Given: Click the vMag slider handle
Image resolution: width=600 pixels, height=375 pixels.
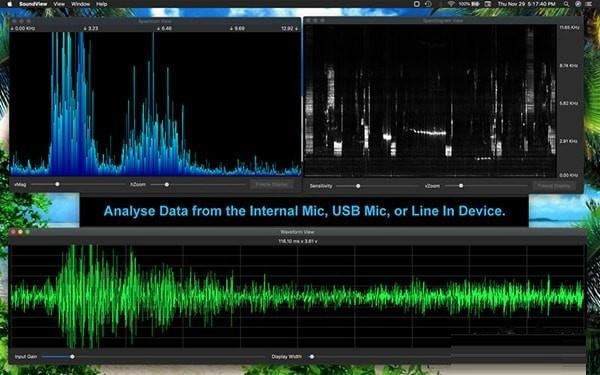Looking at the screenshot, I should pos(57,184).
